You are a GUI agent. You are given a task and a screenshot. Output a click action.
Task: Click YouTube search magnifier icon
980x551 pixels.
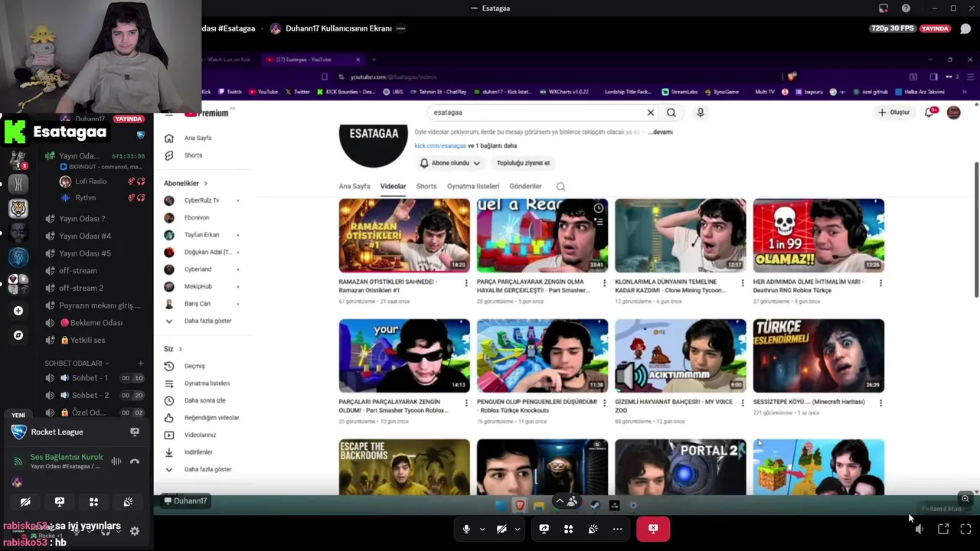click(x=671, y=112)
